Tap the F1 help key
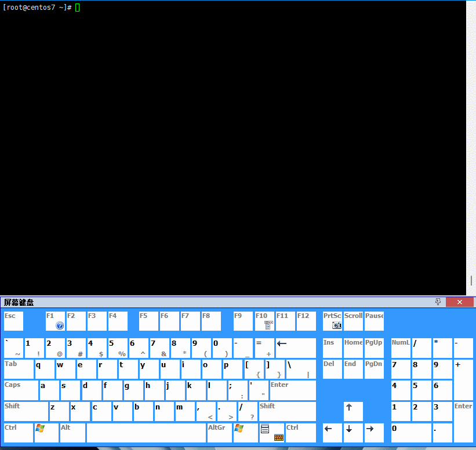The height and width of the screenshot is (450, 476). tap(55, 321)
